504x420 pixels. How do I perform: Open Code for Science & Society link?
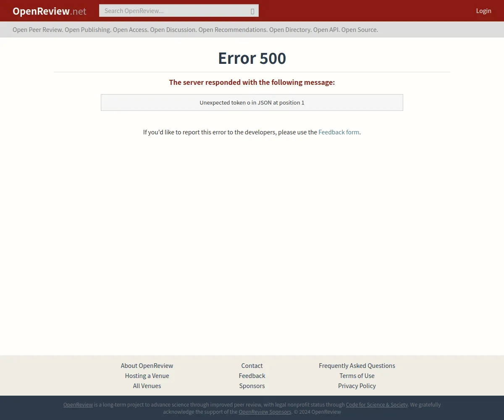pos(377,404)
